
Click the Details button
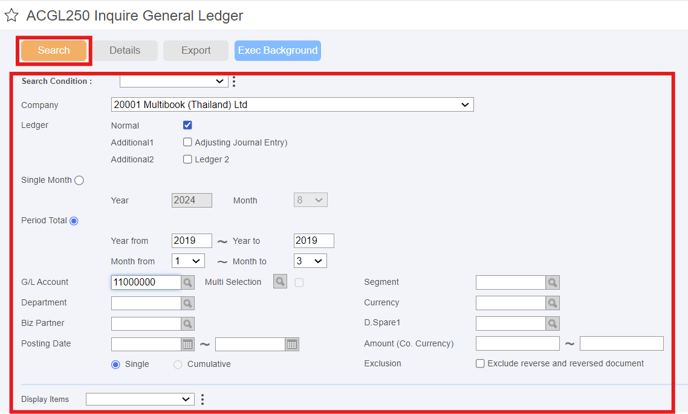(125, 50)
